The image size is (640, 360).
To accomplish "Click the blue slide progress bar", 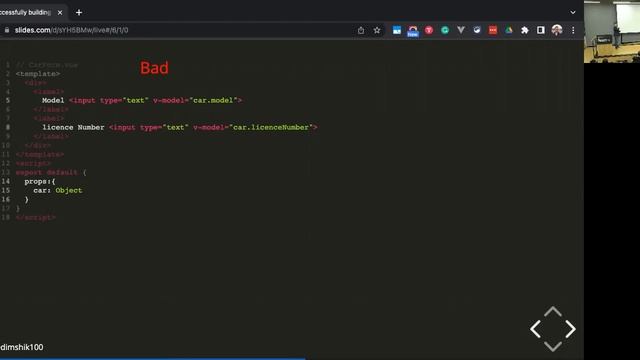I will click(153, 359).
